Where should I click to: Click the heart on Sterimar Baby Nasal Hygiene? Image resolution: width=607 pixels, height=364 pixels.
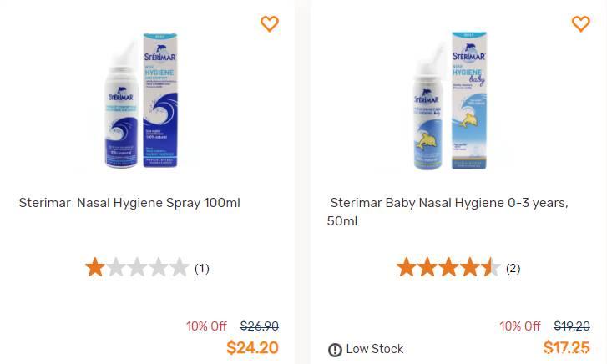[x=580, y=24]
